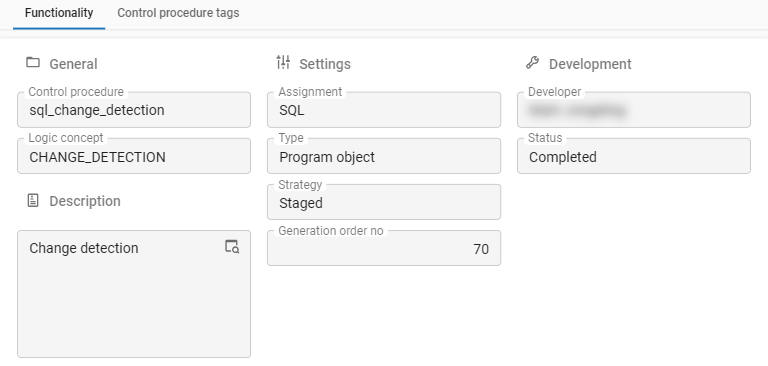Screen dimensions: 768x366
Task: Open the Strategy field showing Staged
Action: [384, 202]
